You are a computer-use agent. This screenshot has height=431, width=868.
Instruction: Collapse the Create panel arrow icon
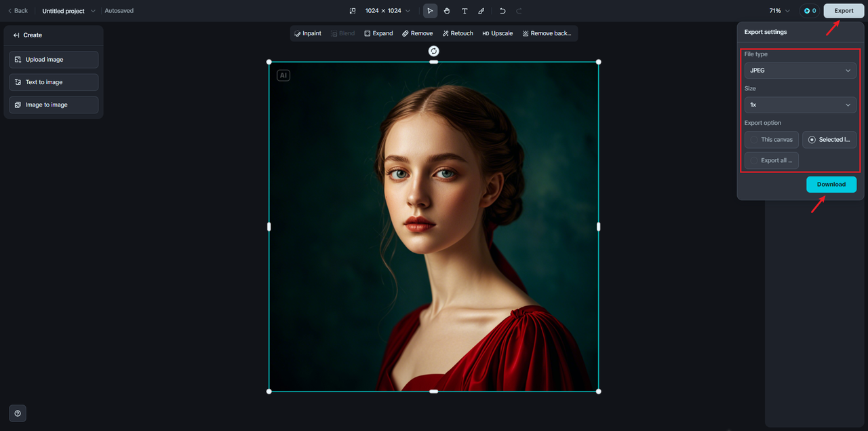click(x=16, y=35)
